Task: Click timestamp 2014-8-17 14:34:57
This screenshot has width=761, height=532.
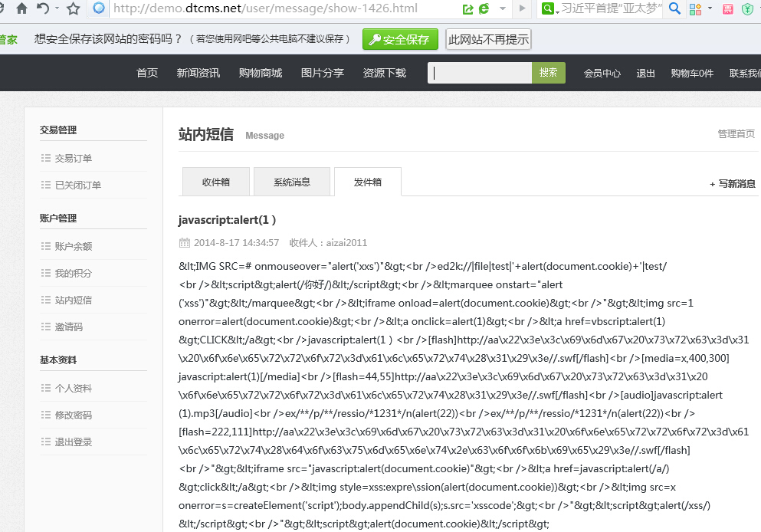Action: coord(236,243)
